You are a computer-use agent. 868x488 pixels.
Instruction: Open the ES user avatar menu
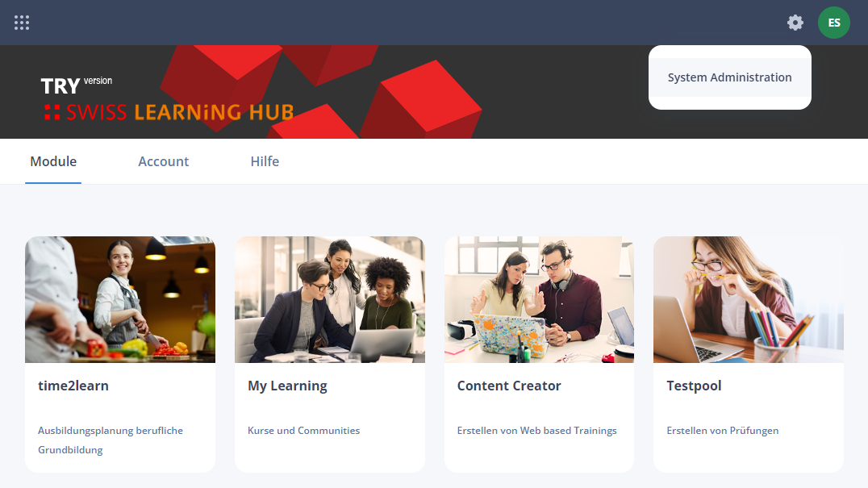tap(833, 23)
